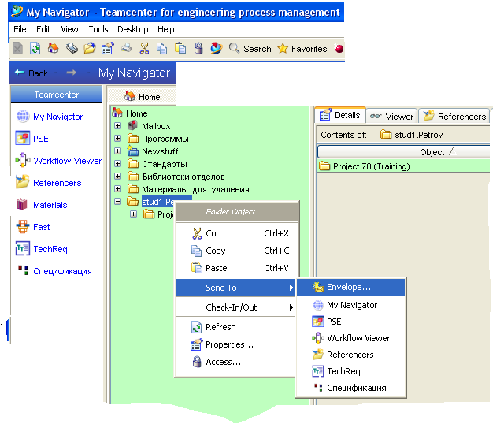Viewport: 504px width, 424px height.
Task: Open Спецификация from the sidebar
Action: click(54, 271)
